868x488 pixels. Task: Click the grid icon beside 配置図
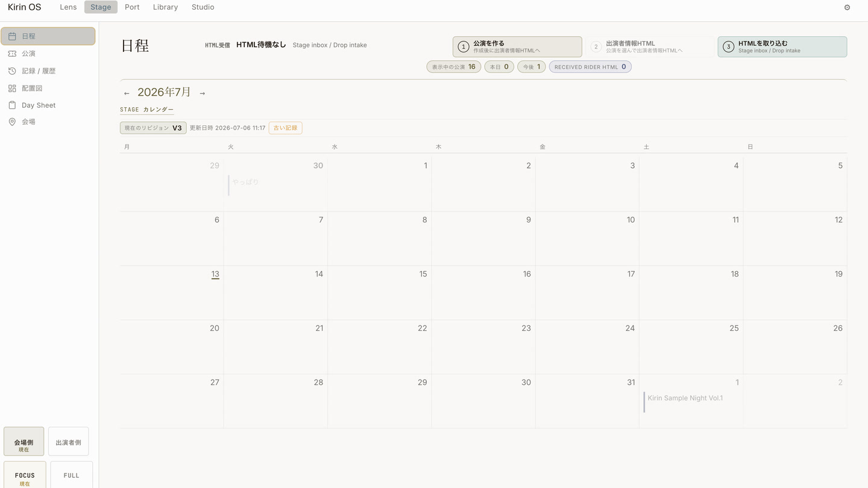(12, 88)
